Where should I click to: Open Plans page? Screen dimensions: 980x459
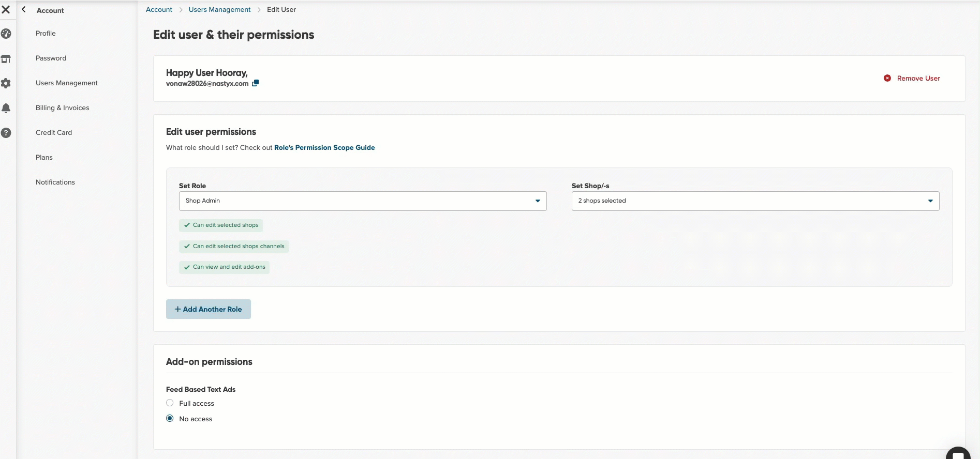tap(44, 157)
